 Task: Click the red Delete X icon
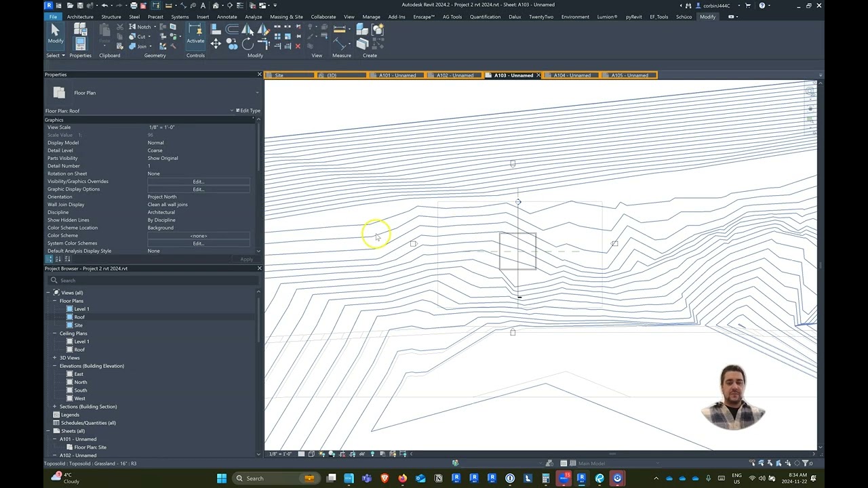(298, 46)
